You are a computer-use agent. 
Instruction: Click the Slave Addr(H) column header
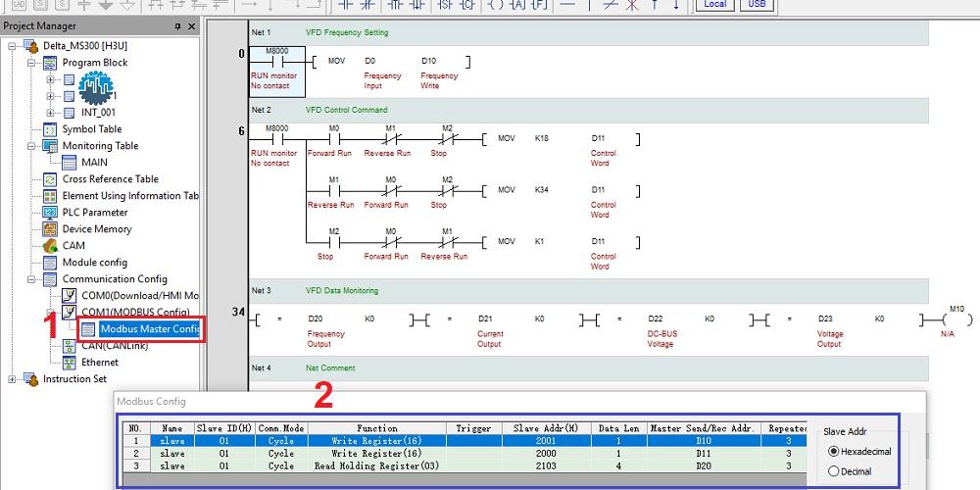coord(546,429)
